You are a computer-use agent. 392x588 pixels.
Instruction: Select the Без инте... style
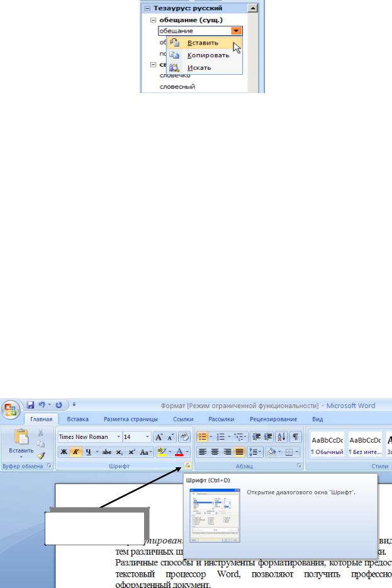[365, 445]
